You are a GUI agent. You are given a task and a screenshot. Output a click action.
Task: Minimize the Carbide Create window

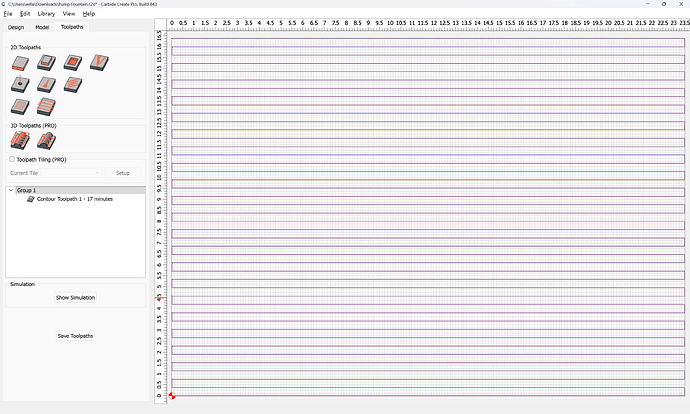pyautogui.click(x=648, y=4)
